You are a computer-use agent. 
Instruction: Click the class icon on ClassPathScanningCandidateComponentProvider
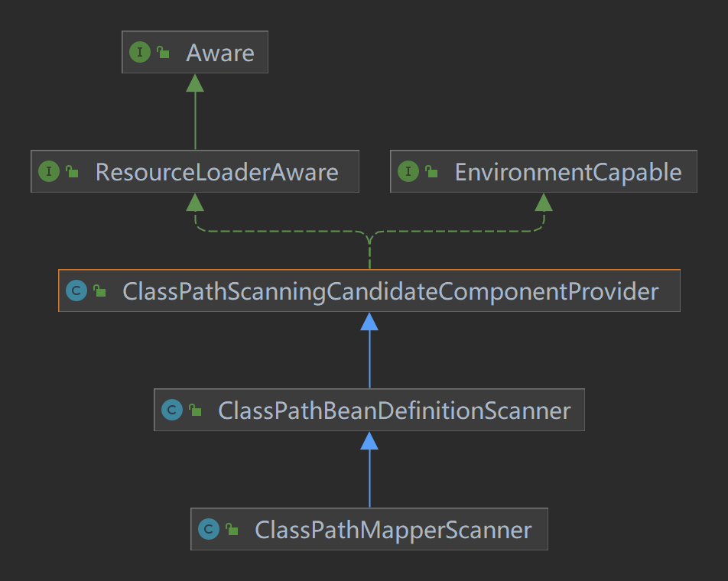[x=76, y=290]
